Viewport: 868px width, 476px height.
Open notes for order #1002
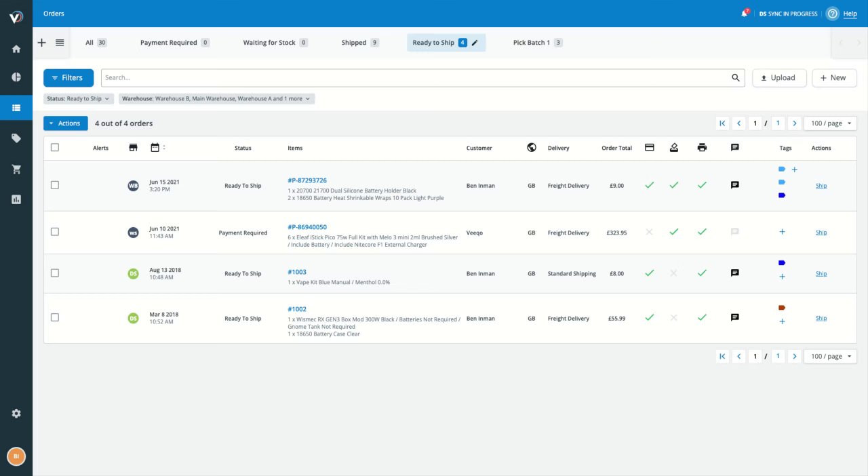[x=735, y=317]
